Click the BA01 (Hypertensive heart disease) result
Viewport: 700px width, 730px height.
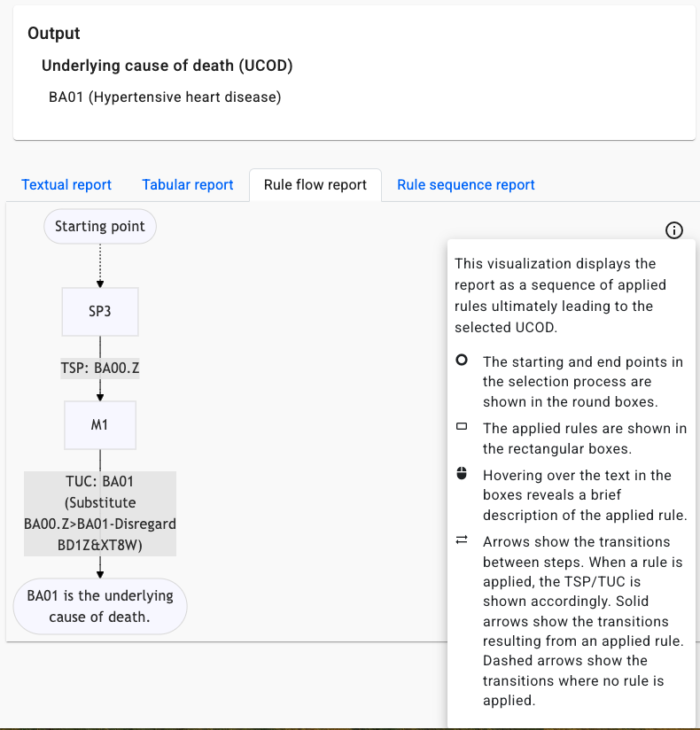coord(165,97)
